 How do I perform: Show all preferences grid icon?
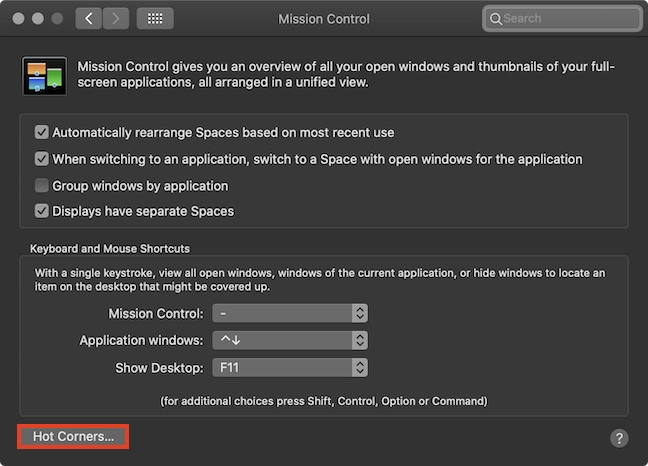(155, 19)
